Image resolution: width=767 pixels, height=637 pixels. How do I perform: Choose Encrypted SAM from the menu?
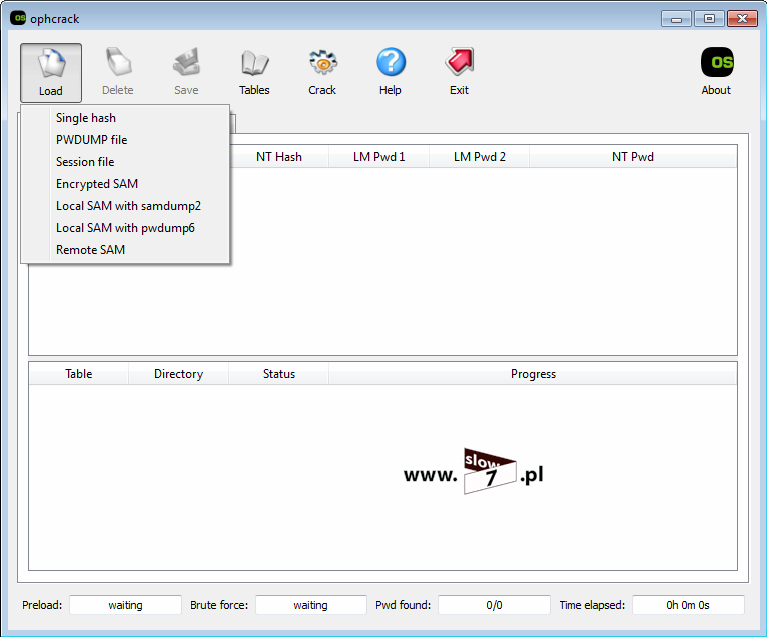click(125, 184)
